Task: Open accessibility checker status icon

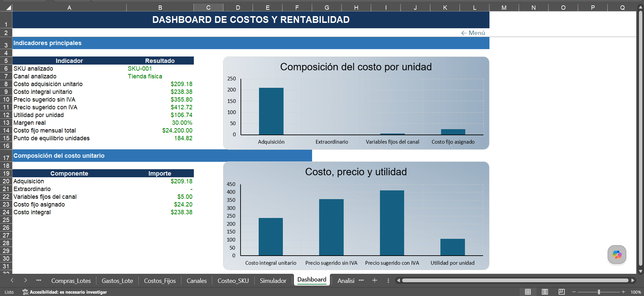Action: [25, 292]
